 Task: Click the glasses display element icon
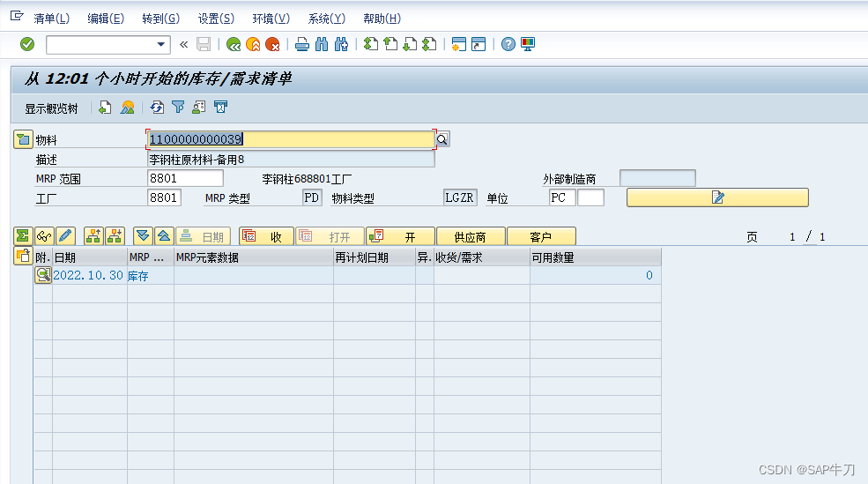pos(44,236)
